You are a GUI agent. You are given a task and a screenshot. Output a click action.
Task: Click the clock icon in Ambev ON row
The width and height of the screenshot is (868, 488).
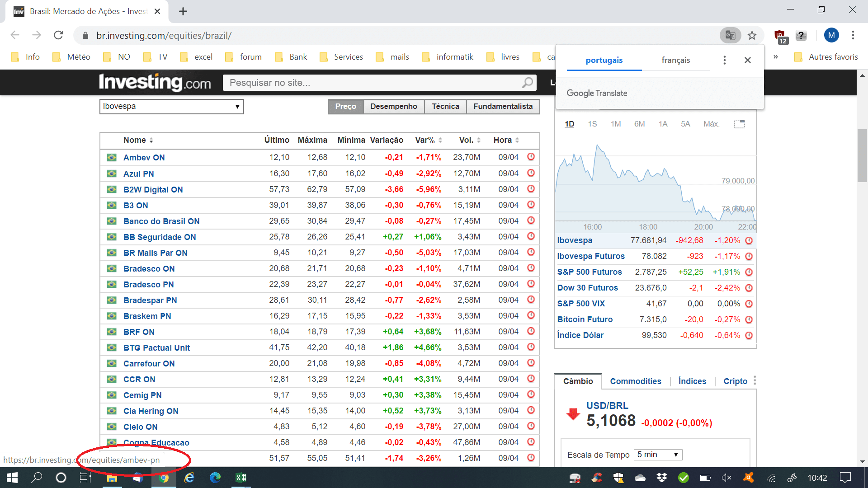(531, 157)
